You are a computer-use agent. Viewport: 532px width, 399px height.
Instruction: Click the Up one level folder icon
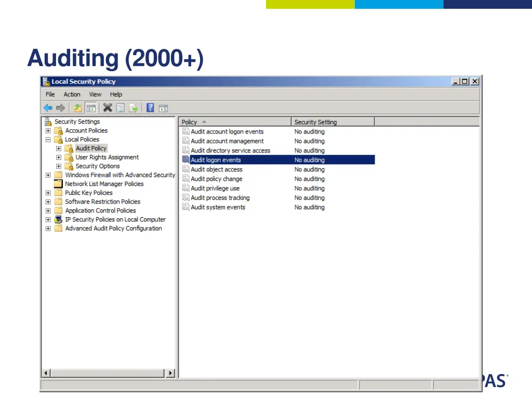(78, 108)
